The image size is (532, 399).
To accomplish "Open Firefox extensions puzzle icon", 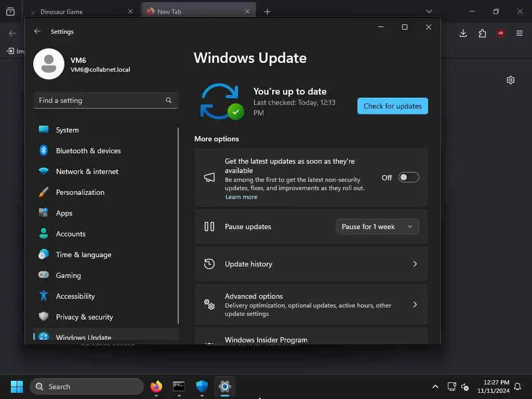I will click(x=482, y=33).
